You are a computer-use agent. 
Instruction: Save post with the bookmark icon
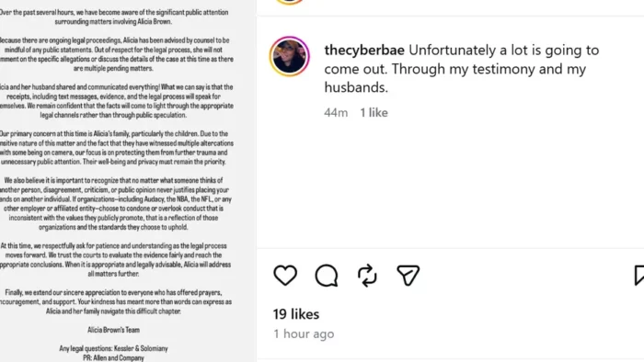pyautogui.click(x=639, y=275)
